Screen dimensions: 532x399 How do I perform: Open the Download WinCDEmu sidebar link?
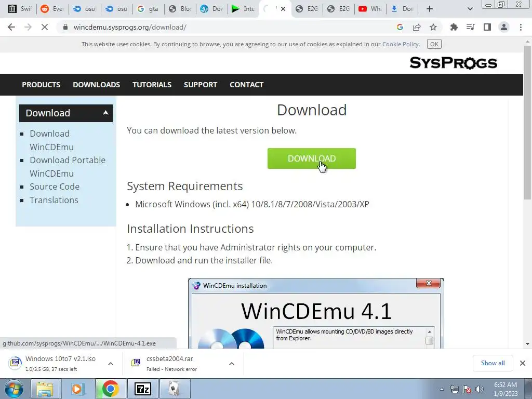tap(51, 140)
